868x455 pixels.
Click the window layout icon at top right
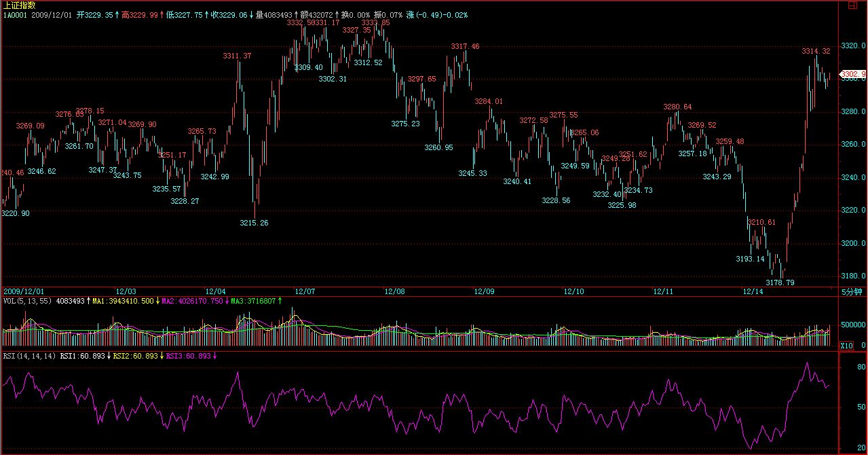pyautogui.click(x=852, y=5)
